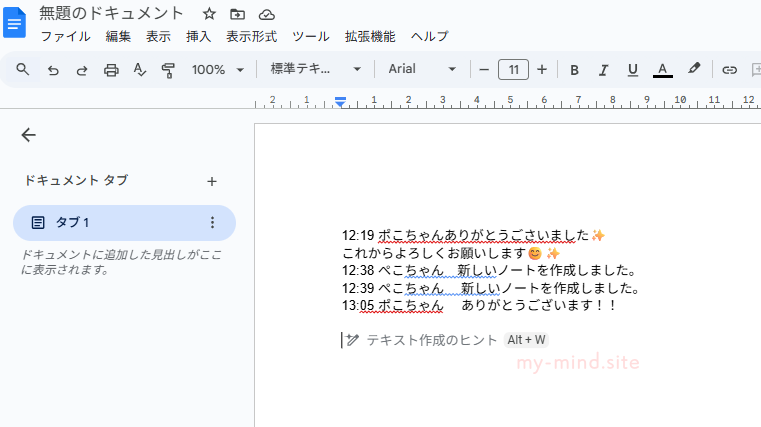Open the ヘルプ menu

(430, 36)
